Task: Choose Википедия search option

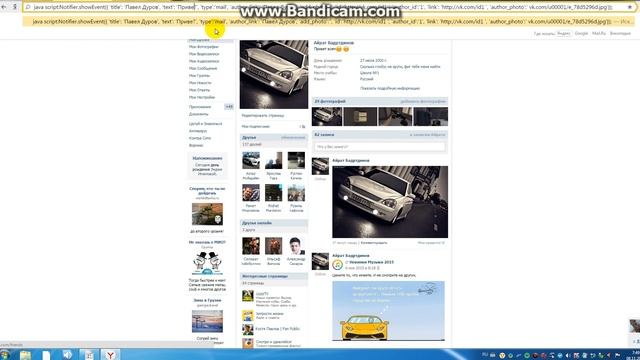Action: (x=620, y=33)
